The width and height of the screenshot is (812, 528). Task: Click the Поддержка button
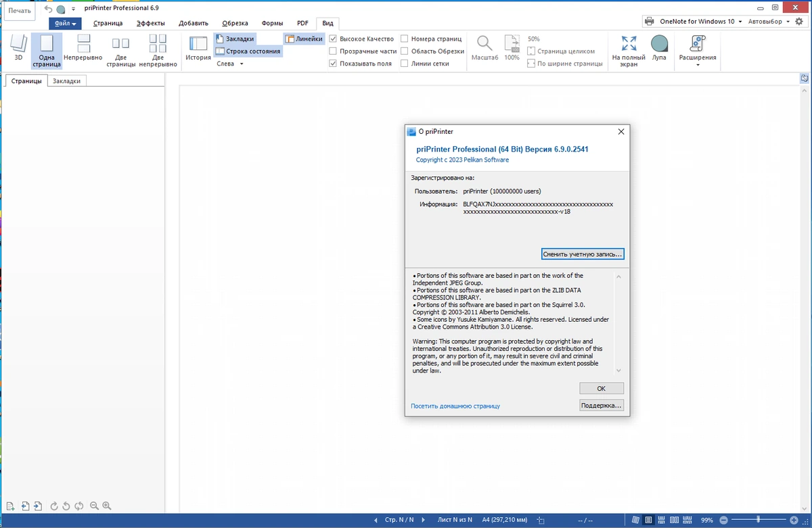click(x=602, y=406)
